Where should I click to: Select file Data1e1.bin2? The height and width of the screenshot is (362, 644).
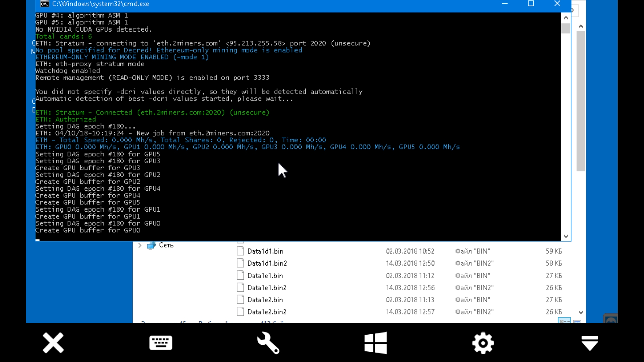267,288
